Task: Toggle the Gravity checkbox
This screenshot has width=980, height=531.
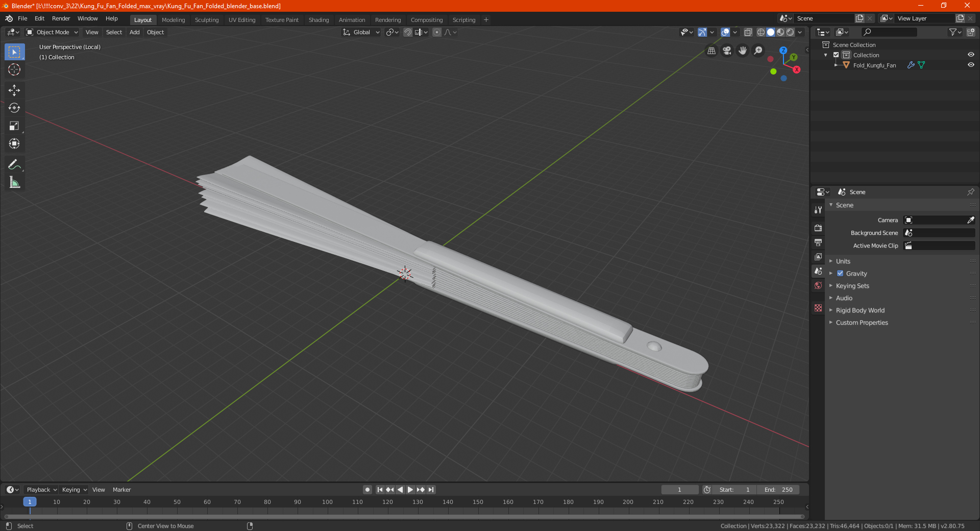Action: (x=840, y=274)
